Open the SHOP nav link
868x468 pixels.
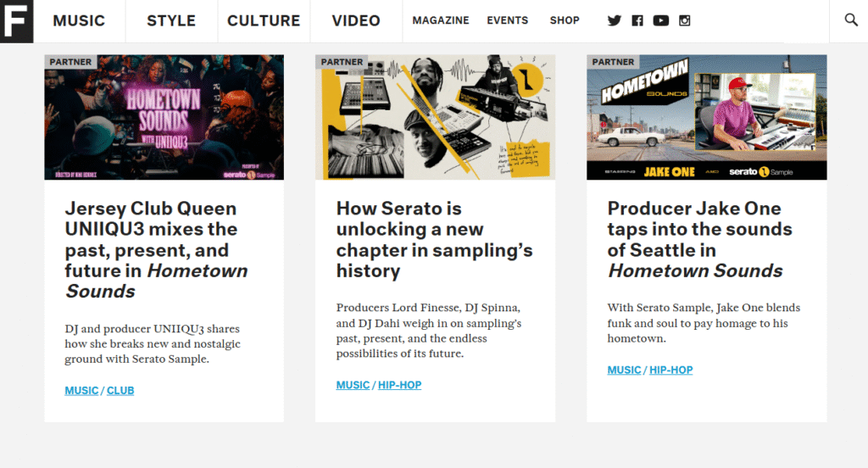[x=565, y=20]
